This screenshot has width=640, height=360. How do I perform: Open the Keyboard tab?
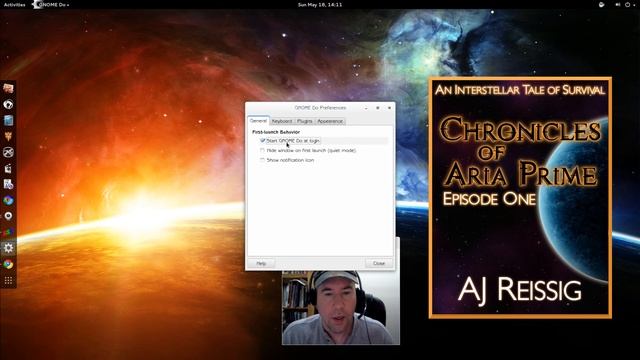point(282,121)
